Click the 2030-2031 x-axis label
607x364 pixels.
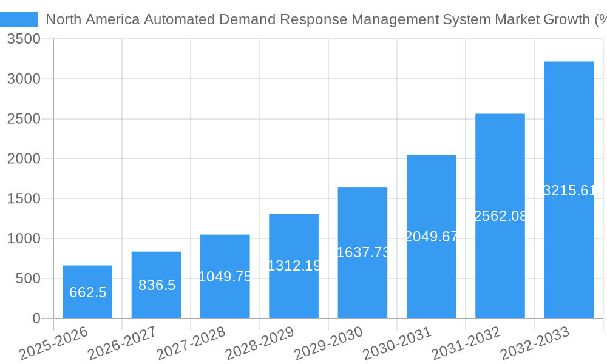[398, 343]
